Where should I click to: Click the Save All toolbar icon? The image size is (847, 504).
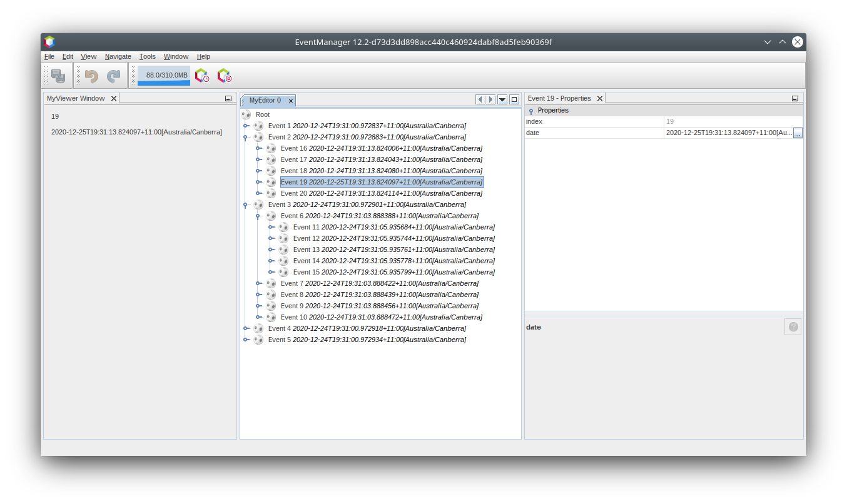pyautogui.click(x=58, y=76)
